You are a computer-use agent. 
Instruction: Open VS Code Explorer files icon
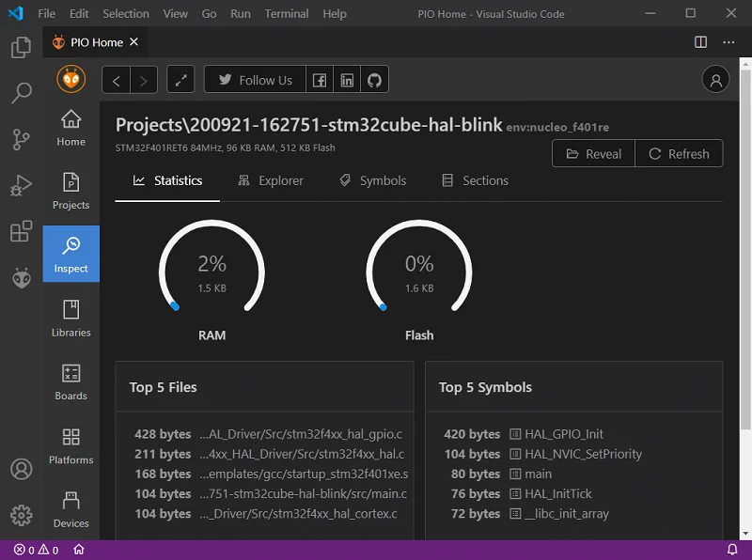pos(21,47)
